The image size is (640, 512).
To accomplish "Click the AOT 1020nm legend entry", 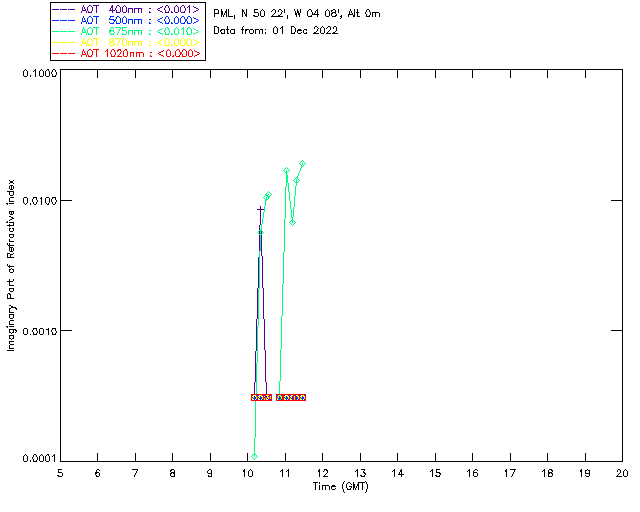I will pos(127,53).
